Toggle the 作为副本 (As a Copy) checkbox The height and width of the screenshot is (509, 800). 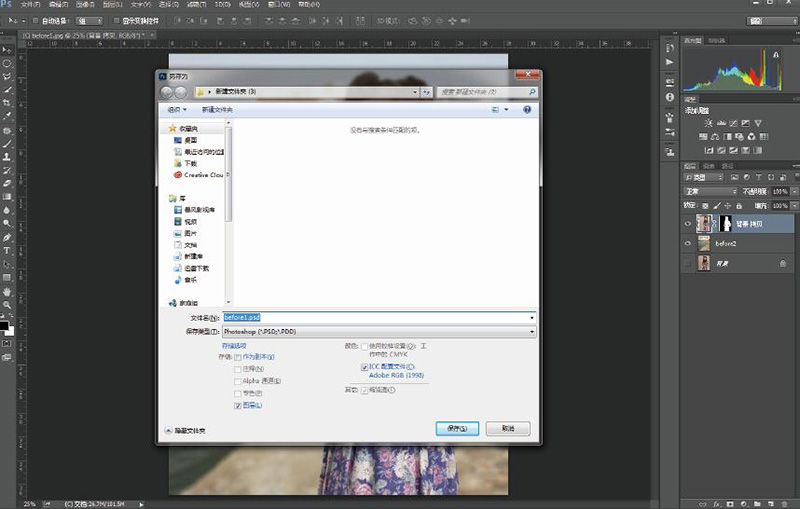237,356
